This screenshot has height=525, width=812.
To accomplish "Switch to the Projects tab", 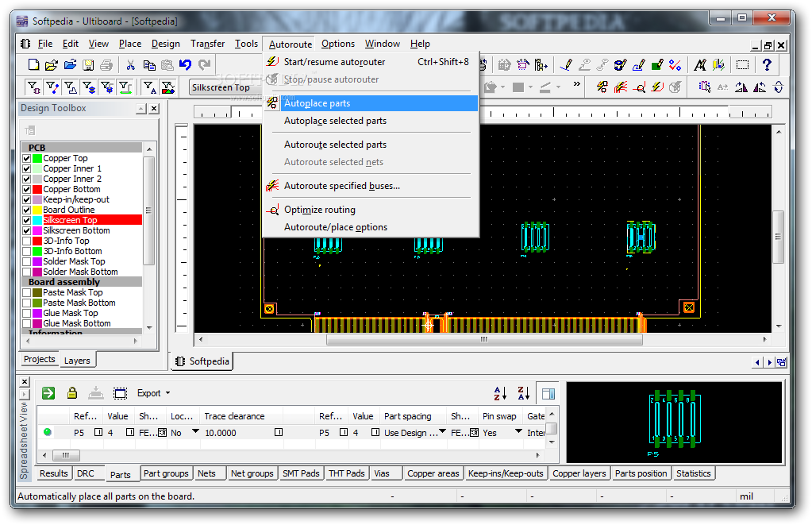I will tap(40, 359).
